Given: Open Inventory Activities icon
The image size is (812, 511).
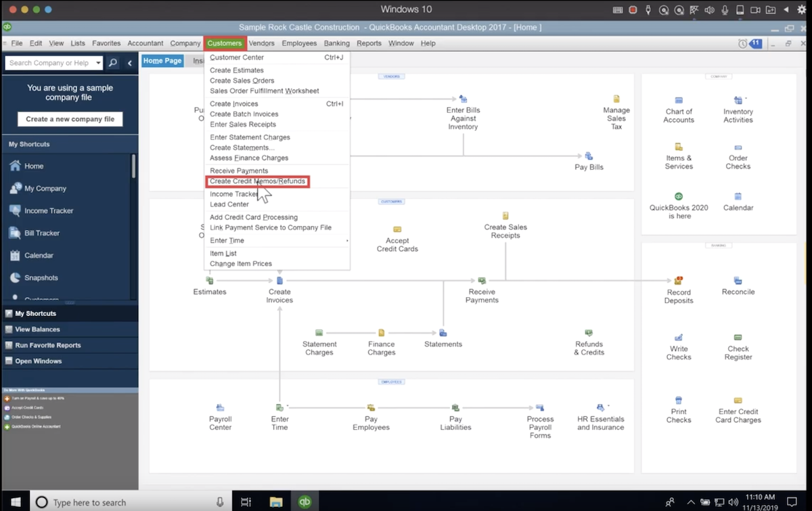Looking at the screenshot, I should tap(738, 100).
